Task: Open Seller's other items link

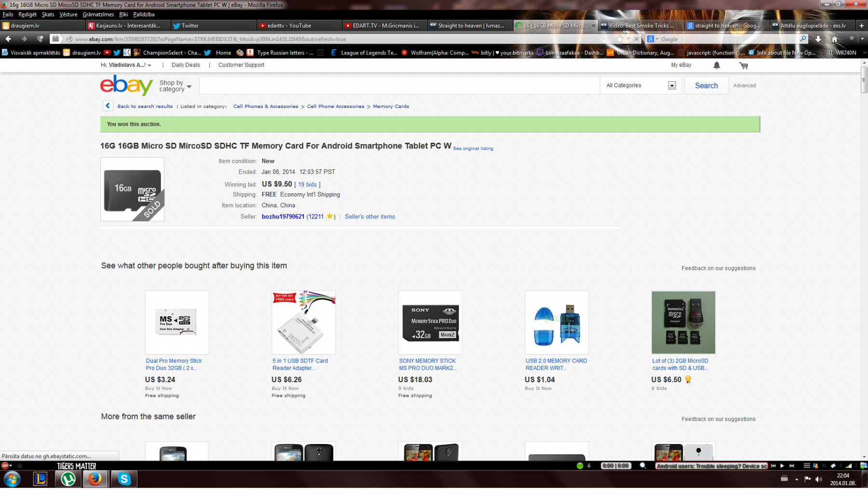Action: click(370, 216)
